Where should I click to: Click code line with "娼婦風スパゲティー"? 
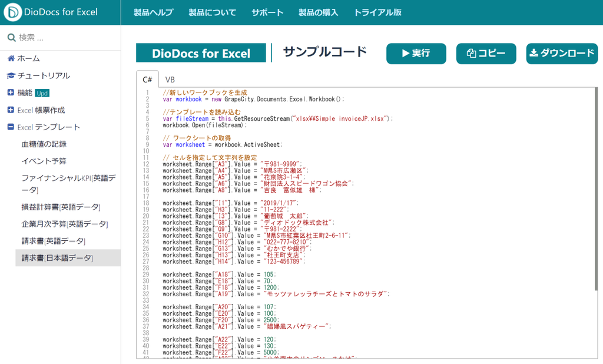[247, 326]
